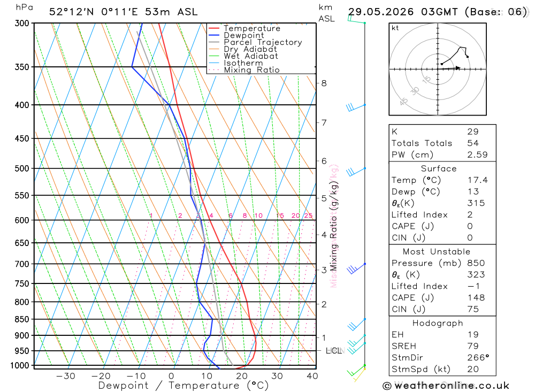Click the 'Totals Totals' row
Screen dimensions: 535x392
pos(442,143)
